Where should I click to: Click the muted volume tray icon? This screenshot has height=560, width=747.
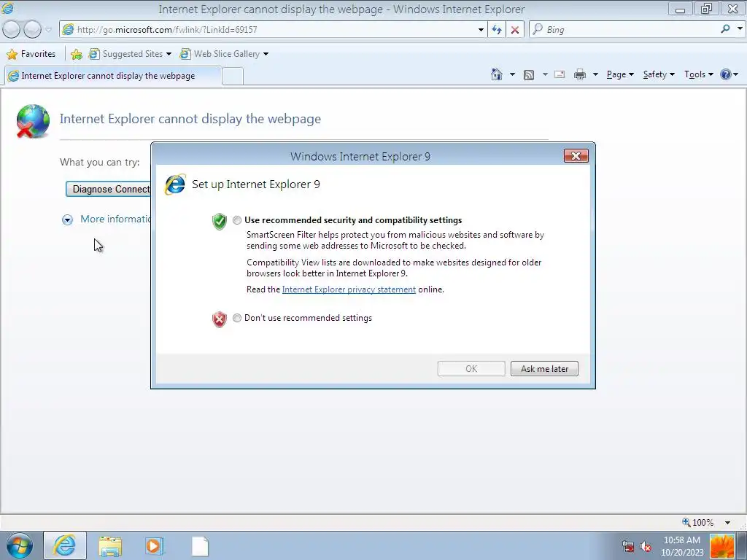(x=646, y=546)
